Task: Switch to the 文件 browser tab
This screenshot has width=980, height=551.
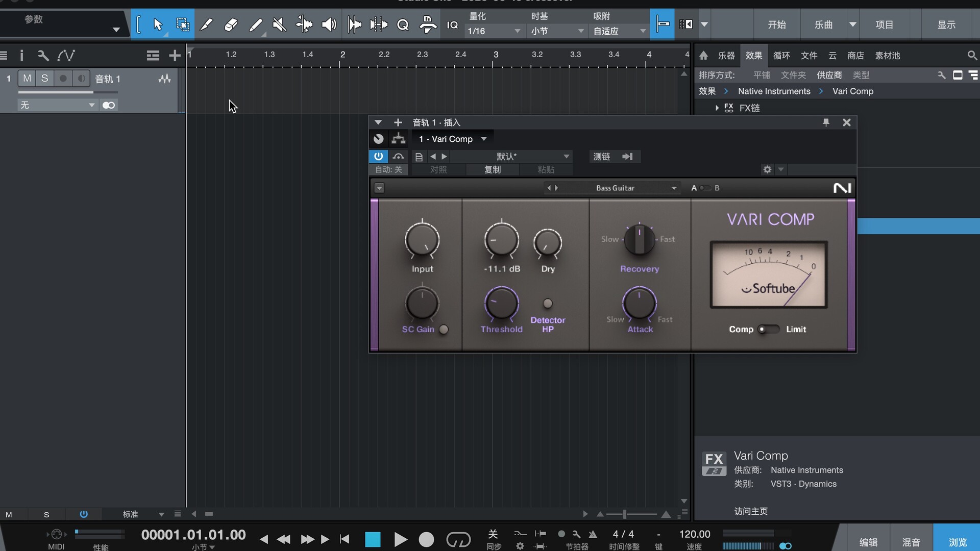Action: pyautogui.click(x=809, y=56)
